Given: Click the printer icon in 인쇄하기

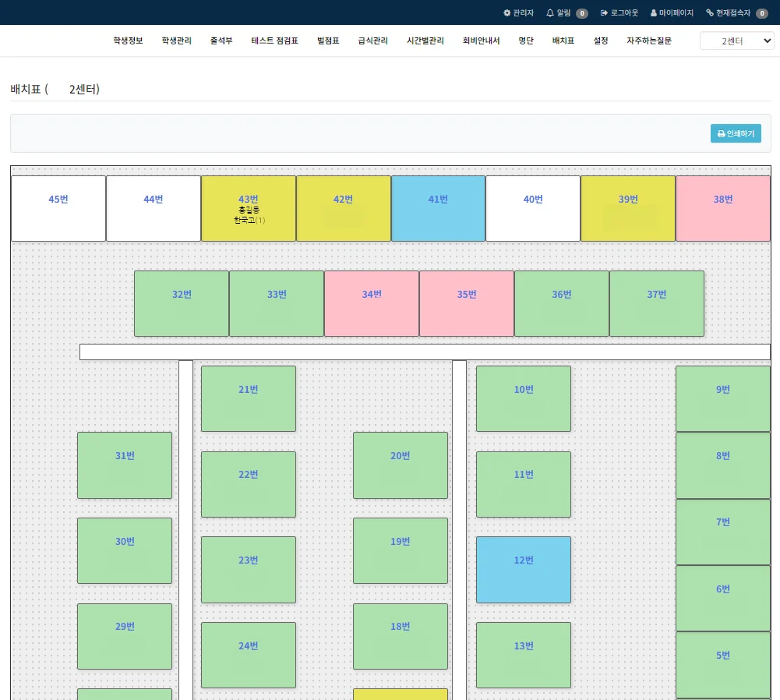Looking at the screenshot, I should coord(721,134).
